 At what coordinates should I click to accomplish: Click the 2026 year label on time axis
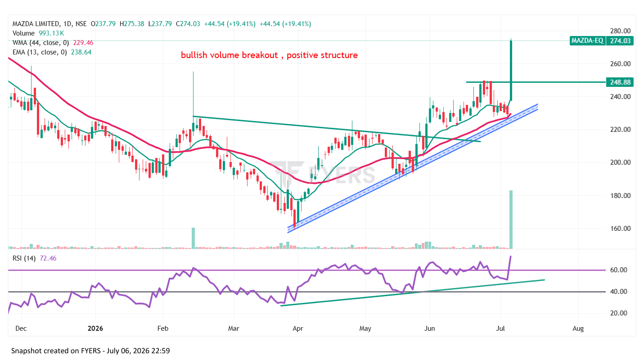coord(95,328)
